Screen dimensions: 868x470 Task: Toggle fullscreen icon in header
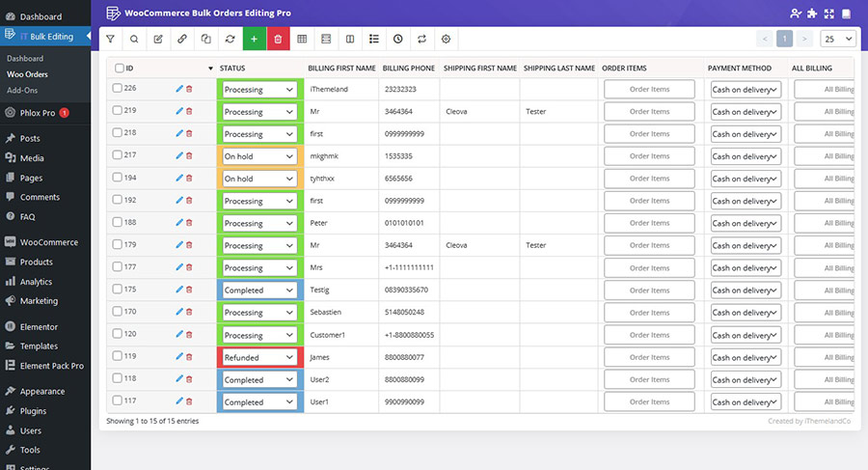click(828, 14)
